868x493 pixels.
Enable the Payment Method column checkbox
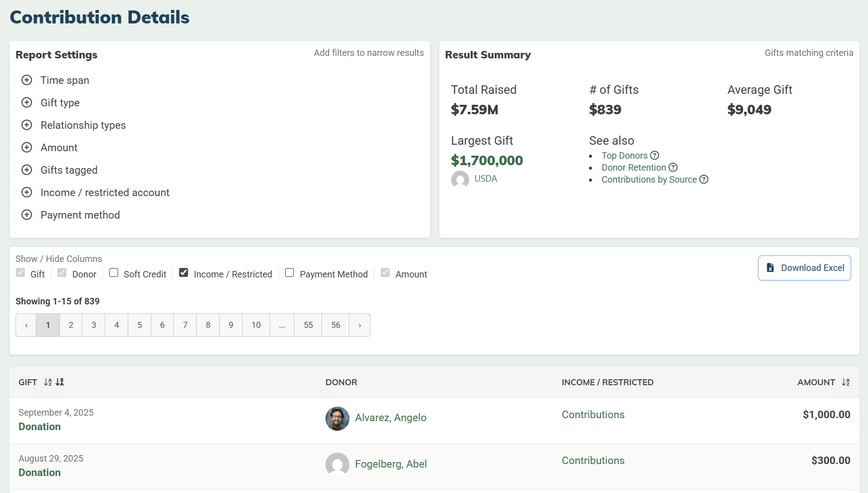[x=289, y=273]
